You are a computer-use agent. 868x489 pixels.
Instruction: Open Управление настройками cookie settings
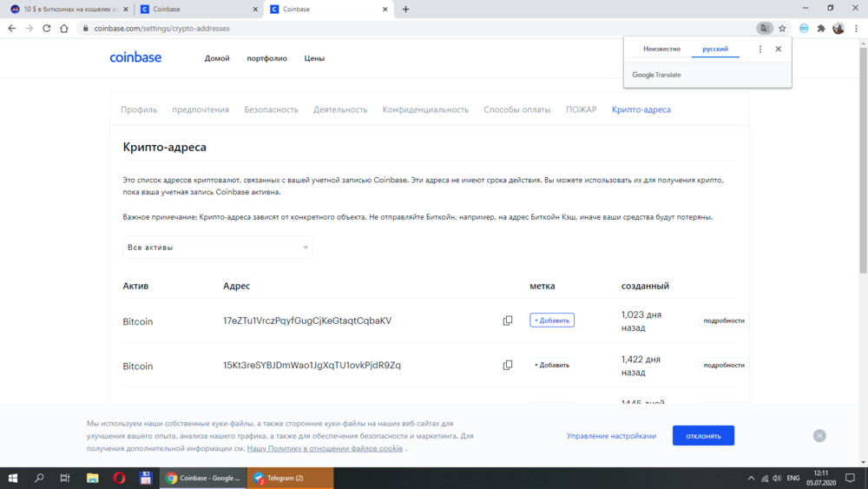pos(611,436)
